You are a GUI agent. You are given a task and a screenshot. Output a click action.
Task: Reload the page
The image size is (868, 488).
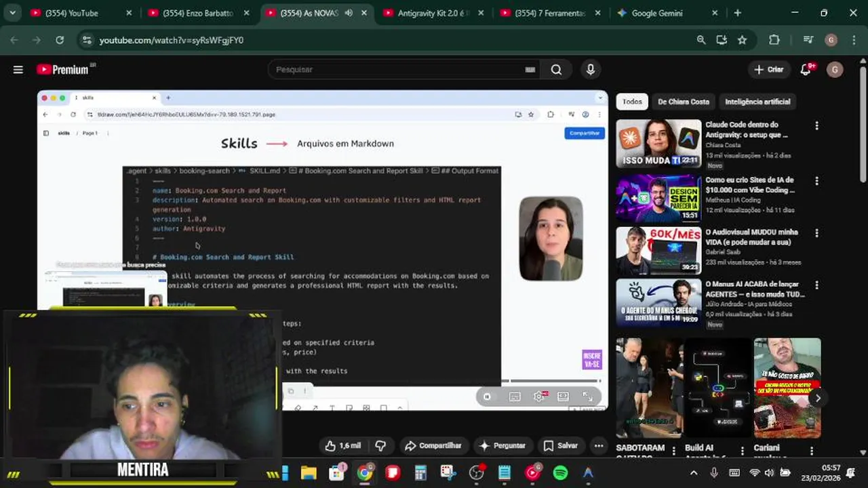point(60,40)
